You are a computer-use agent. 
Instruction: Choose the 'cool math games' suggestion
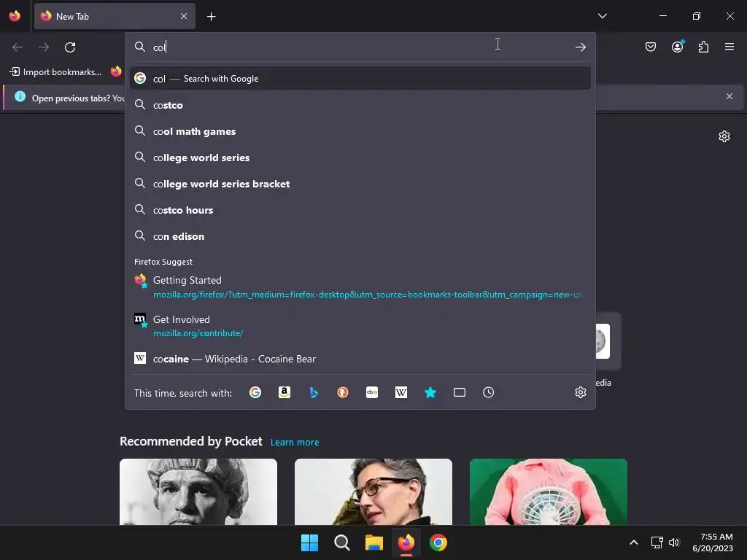(360, 131)
